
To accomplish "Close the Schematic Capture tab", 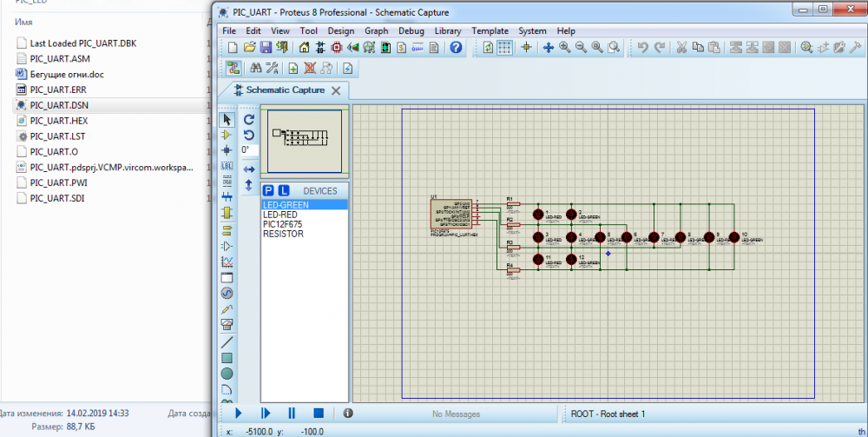I will click(x=338, y=90).
